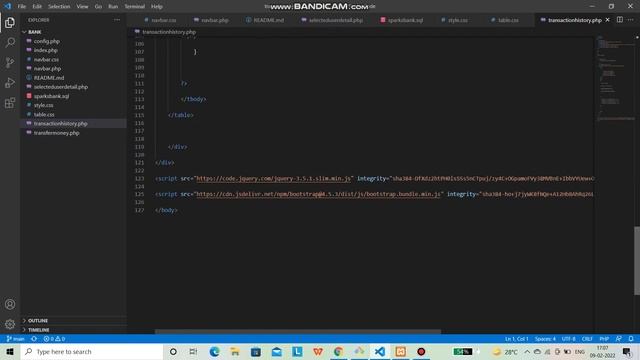Switch to the navbar.php tab

click(x=211, y=20)
